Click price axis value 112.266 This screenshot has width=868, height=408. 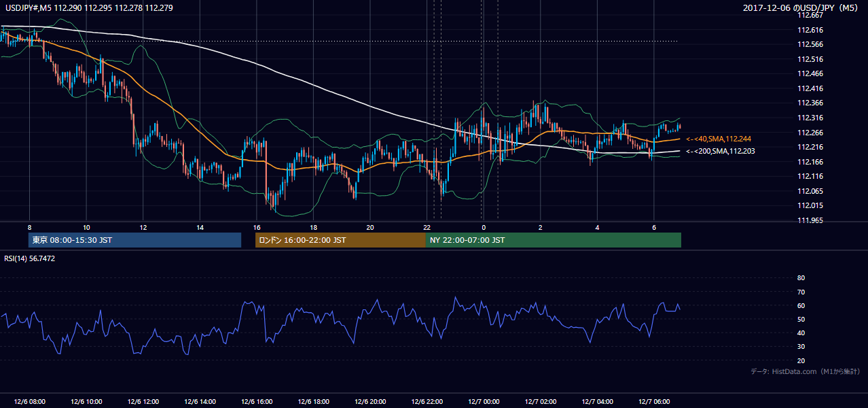tap(810, 133)
